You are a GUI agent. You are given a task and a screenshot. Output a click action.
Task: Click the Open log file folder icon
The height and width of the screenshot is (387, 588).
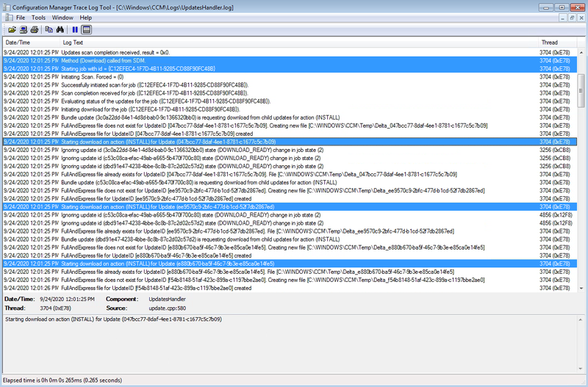point(12,29)
